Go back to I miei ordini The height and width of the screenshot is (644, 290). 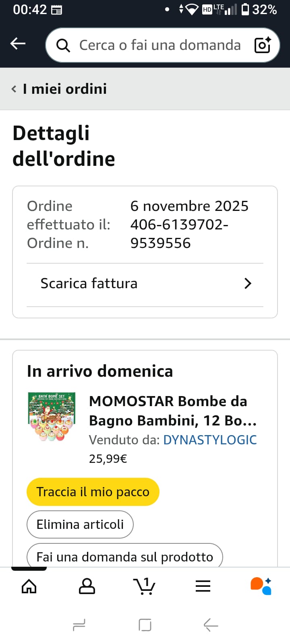(x=64, y=89)
